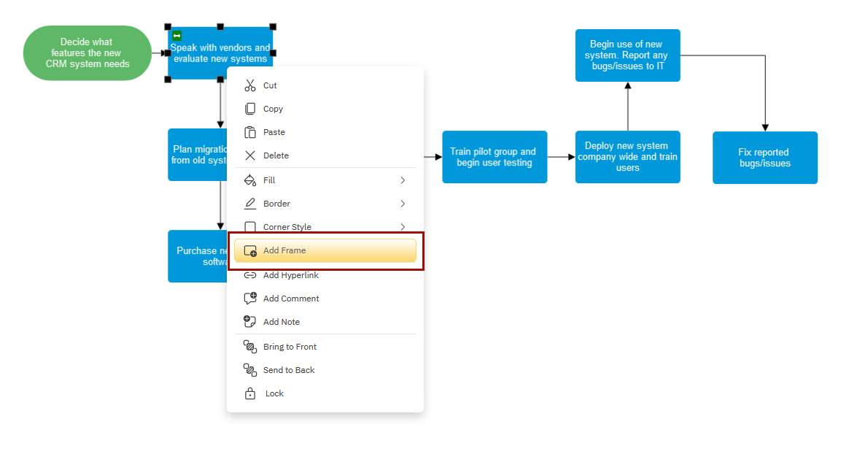The height and width of the screenshot is (454, 868).
Task: Select Send to Back menu entry
Action: 289,370
